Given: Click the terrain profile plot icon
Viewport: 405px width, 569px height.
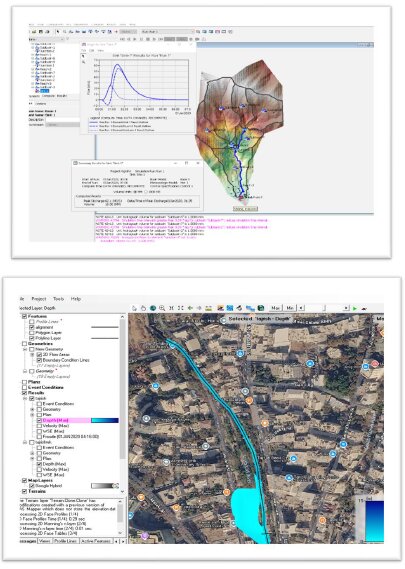Looking at the screenshot, I should coord(220,308).
